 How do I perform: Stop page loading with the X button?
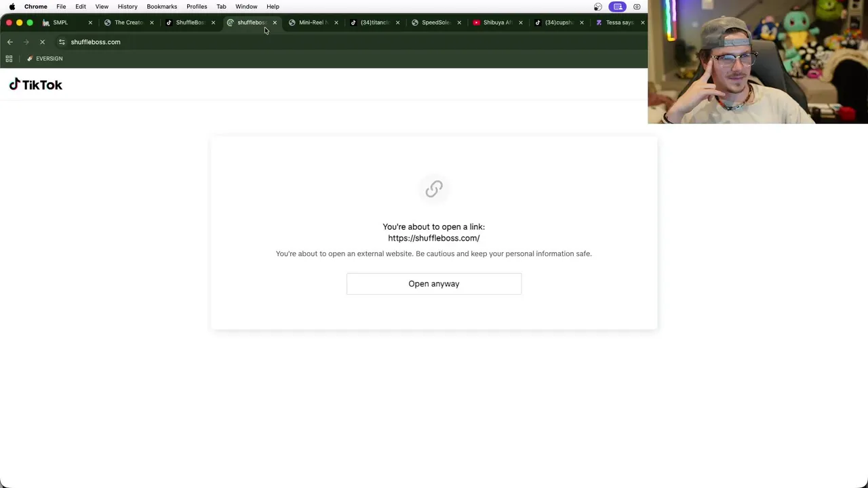coord(42,42)
